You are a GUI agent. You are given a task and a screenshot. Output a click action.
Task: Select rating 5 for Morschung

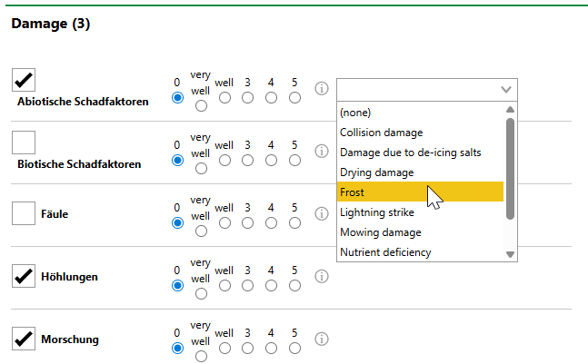coord(294,348)
